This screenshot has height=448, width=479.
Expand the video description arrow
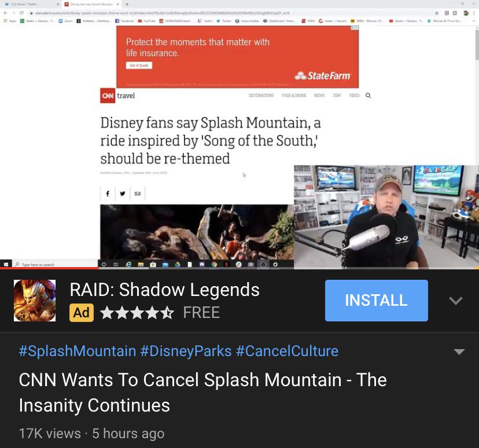[x=459, y=351]
